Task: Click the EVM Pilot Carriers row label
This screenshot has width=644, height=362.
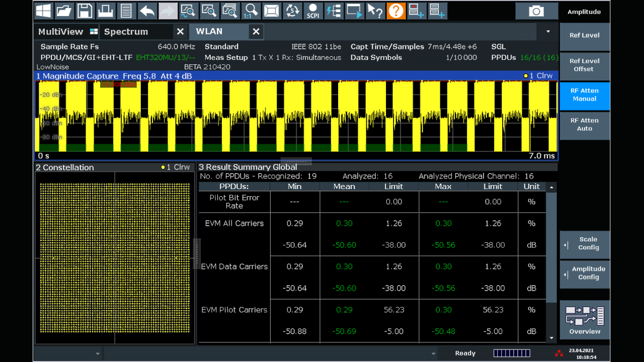Action: pyautogui.click(x=234, y=310)
